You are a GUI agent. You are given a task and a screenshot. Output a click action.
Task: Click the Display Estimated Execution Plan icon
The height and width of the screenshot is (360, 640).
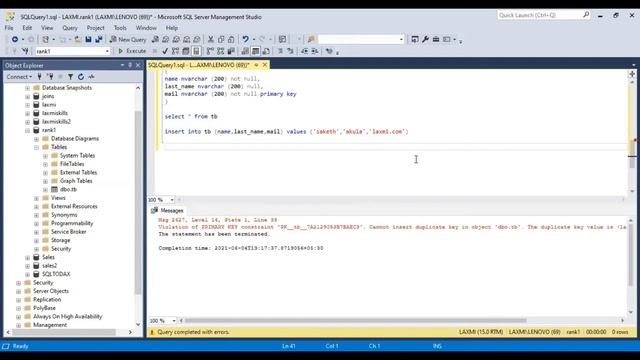[175, 51]
